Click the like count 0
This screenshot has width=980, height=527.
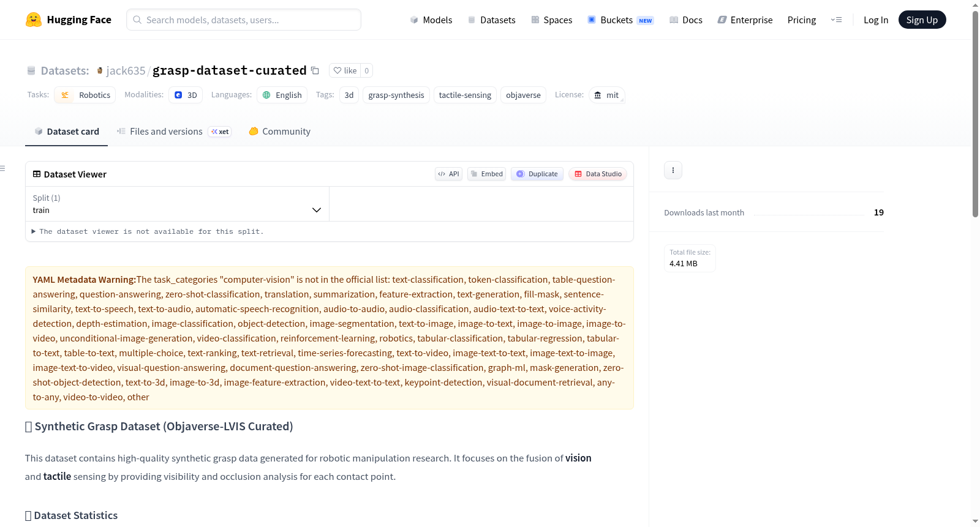click(367, 70)
